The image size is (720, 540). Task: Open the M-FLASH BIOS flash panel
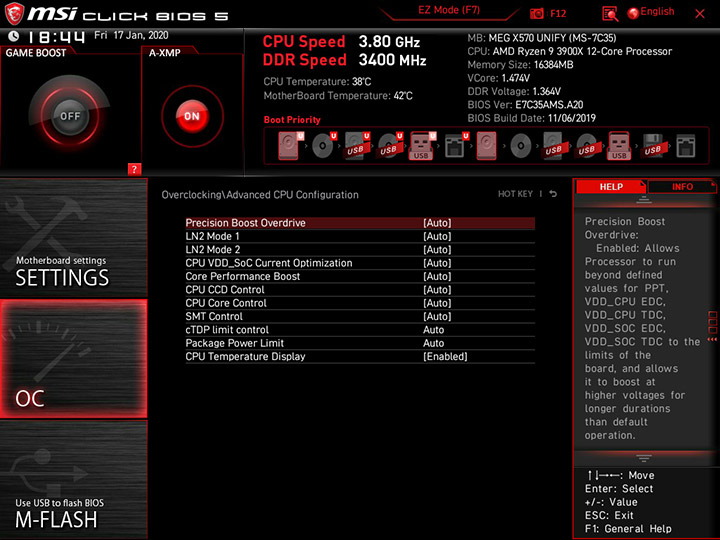click(73, 480)
